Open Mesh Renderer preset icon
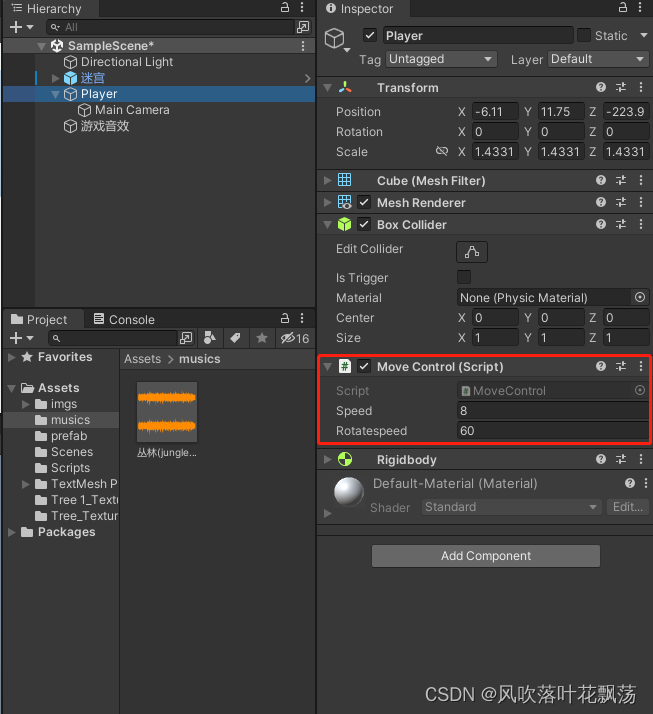 (621, 202)
